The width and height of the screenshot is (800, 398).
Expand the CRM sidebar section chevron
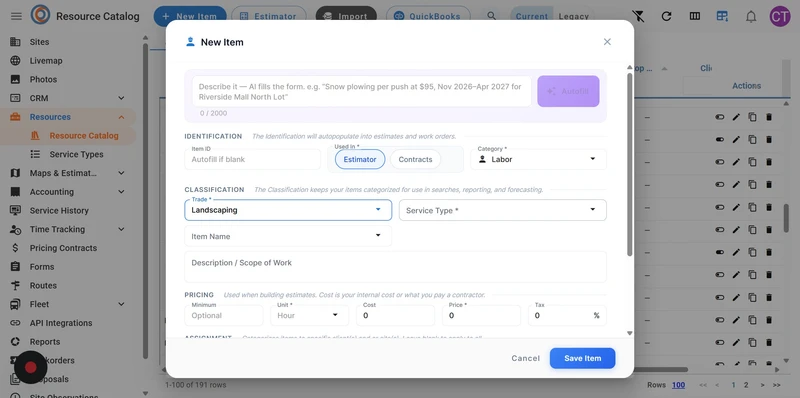[121, 98]
